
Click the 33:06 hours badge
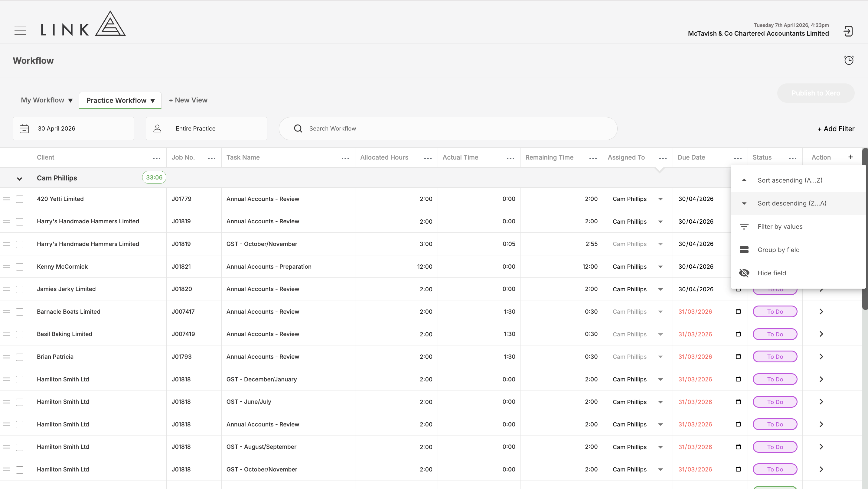click(154, 177)
